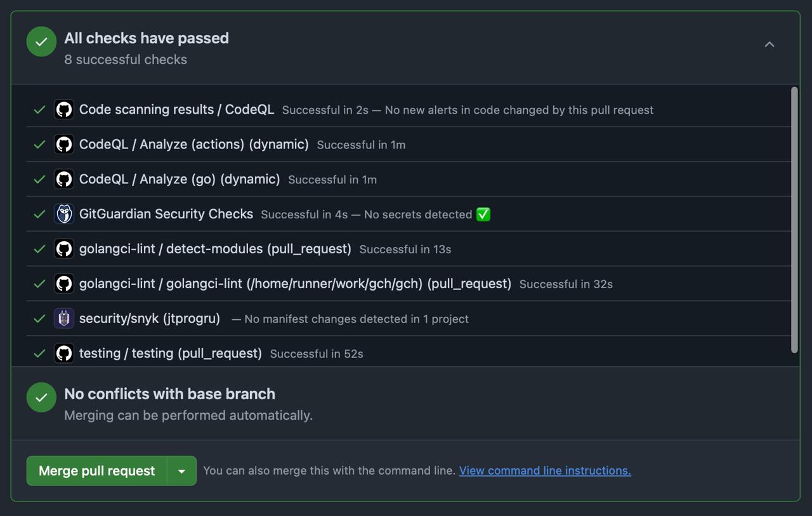Open security/snyk (jtprogru) check details
Image resolution: width=812 pixels, height=516 pixels.
[149, 318]
